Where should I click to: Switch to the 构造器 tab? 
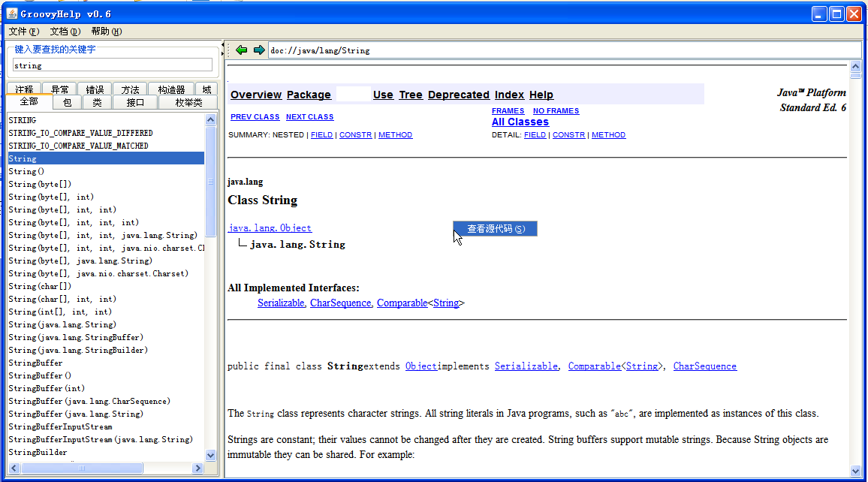(171, 89)
